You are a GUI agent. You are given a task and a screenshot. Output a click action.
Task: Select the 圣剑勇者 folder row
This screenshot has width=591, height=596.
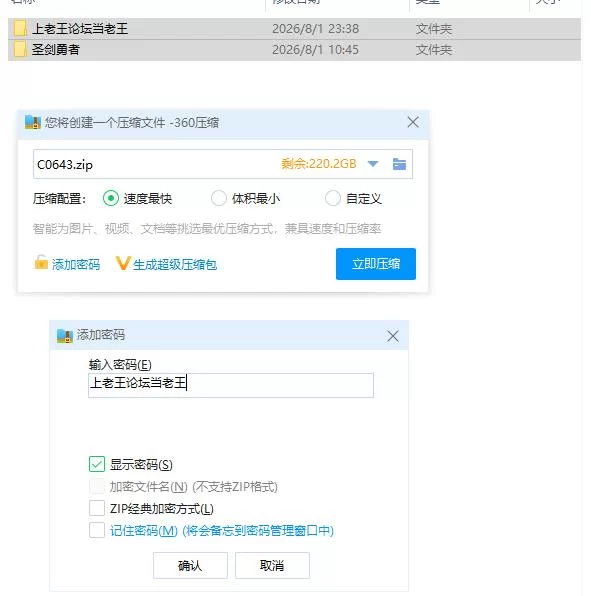click(x=294, y=49)
